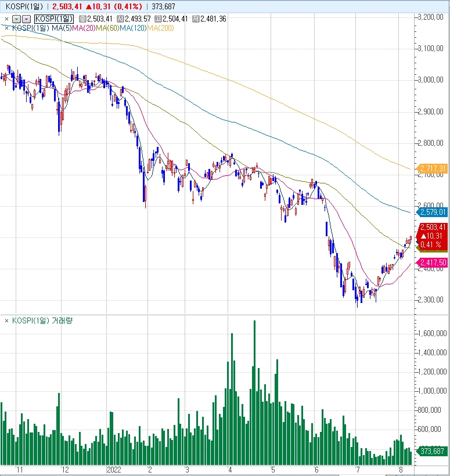The image size is (450, 476).
Task: Click the pink 2,417.50 MA20 price tag
Action: [x=431, y=262]
